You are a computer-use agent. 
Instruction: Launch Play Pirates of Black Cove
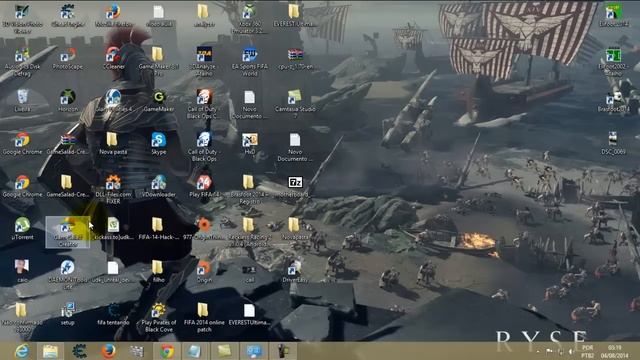click(159, 317)
